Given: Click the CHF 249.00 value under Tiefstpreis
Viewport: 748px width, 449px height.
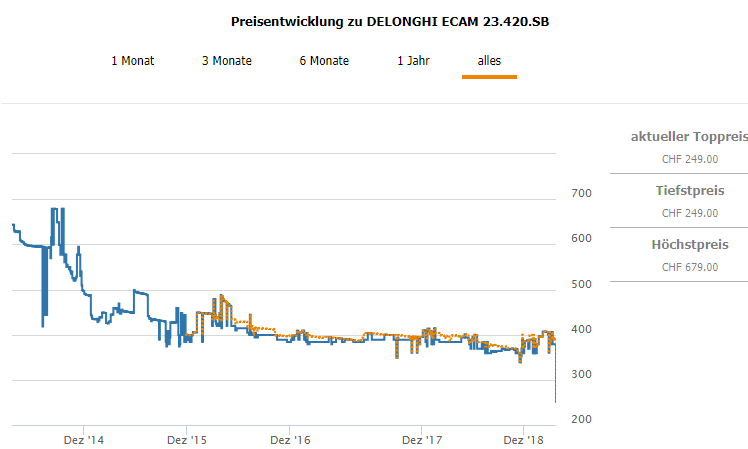Looking at the screenshot, I should (x=690, y=212).
